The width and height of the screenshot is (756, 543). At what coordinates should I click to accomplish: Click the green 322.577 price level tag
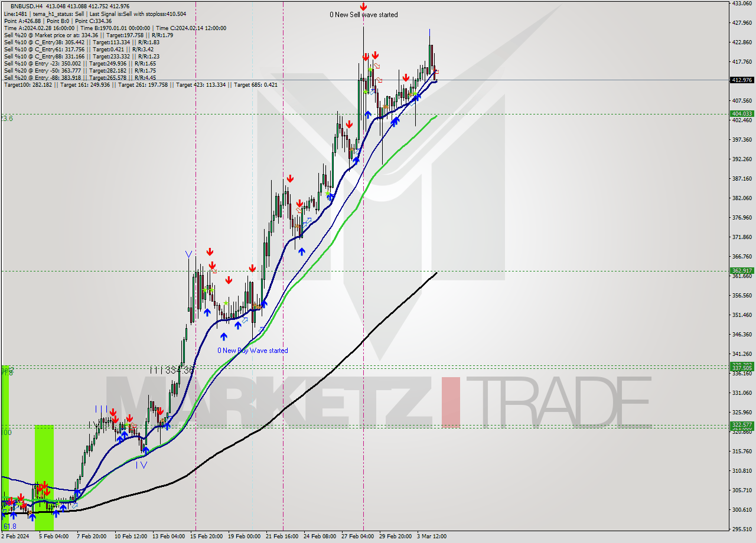(x=742, y=425)
